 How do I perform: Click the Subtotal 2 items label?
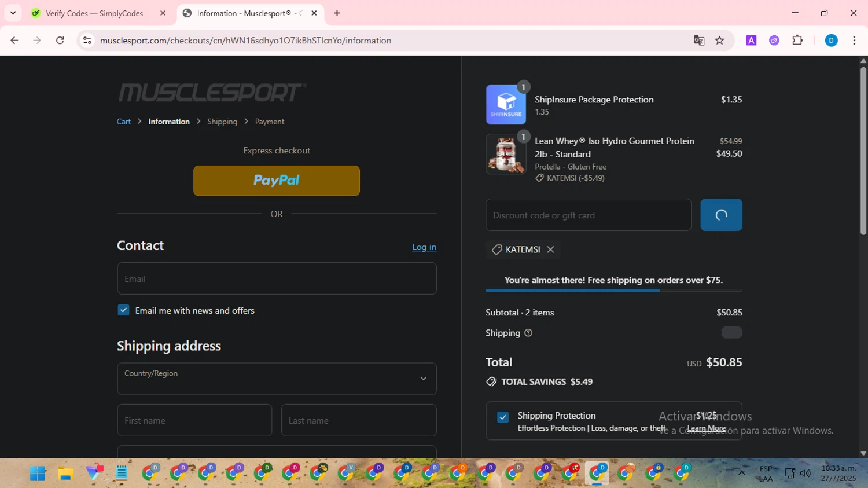click(520, 313)
